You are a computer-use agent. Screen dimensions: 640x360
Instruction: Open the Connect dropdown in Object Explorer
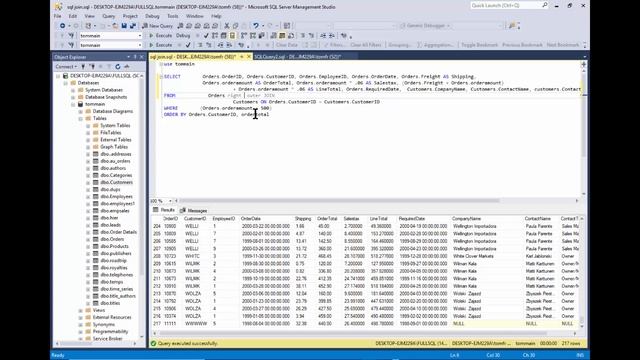point(66,67)
